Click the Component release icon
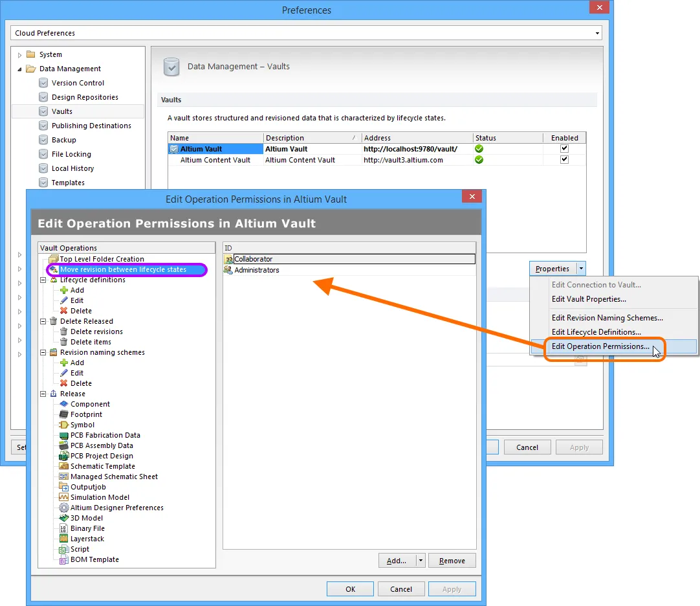Viewport: 700px width, 606px height. (64, 404)
